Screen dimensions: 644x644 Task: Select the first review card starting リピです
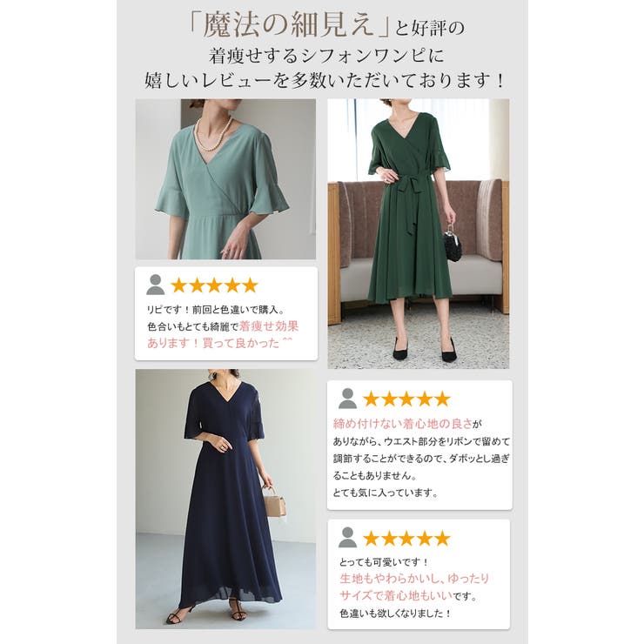226,313
